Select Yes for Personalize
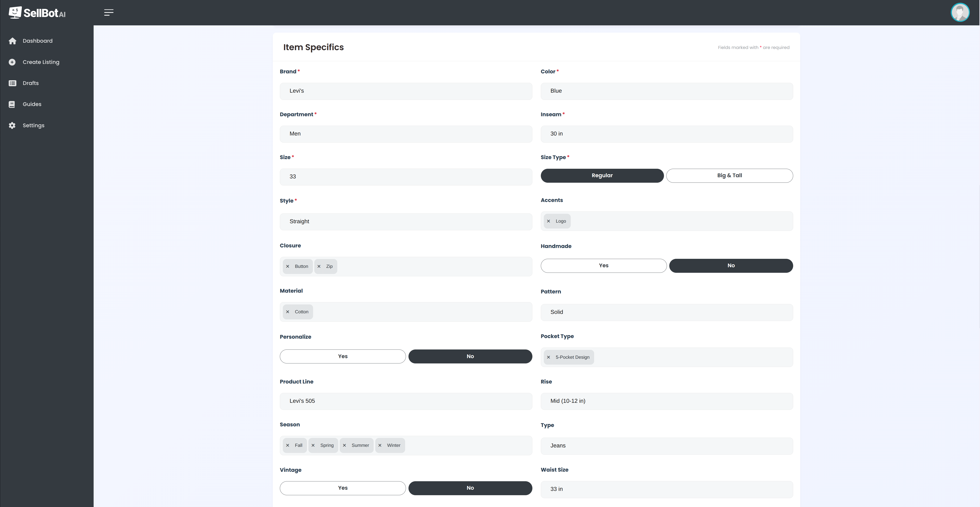 click(x=342, y=356)
